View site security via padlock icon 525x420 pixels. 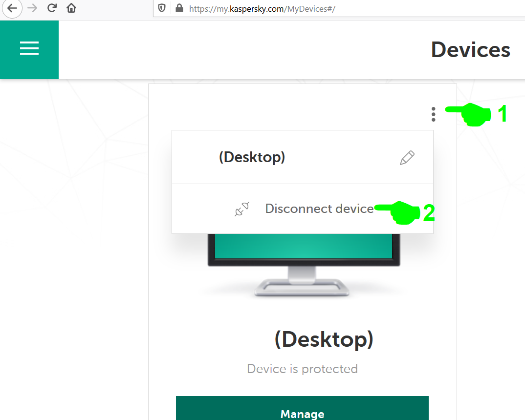tap(179, 8)
